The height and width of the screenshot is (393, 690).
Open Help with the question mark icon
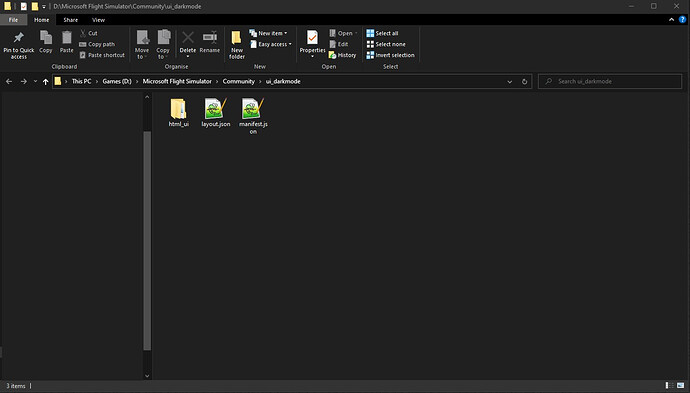tap(683, 20)
